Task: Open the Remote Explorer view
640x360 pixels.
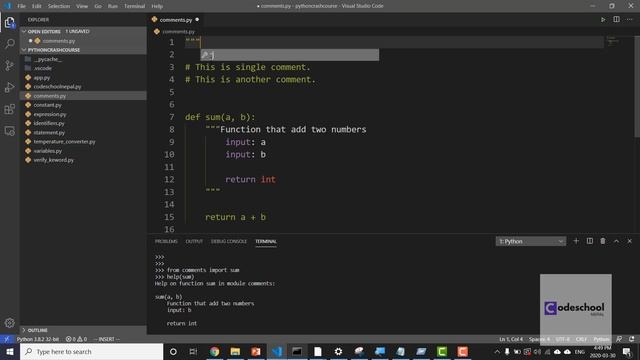Action: coord(10,131)
